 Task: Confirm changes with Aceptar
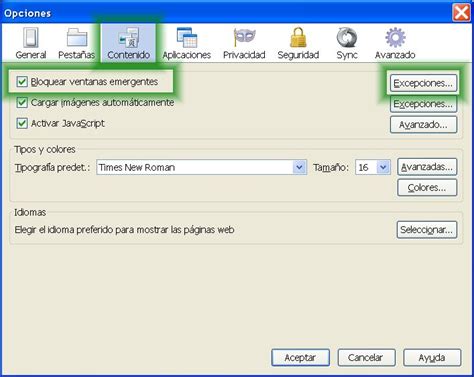[x=300, y=358]
